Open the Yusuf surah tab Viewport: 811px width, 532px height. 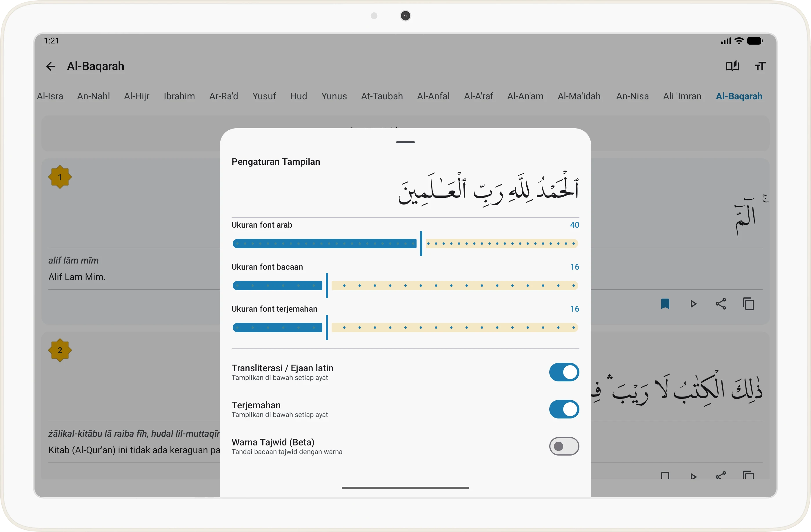[264, 96]
